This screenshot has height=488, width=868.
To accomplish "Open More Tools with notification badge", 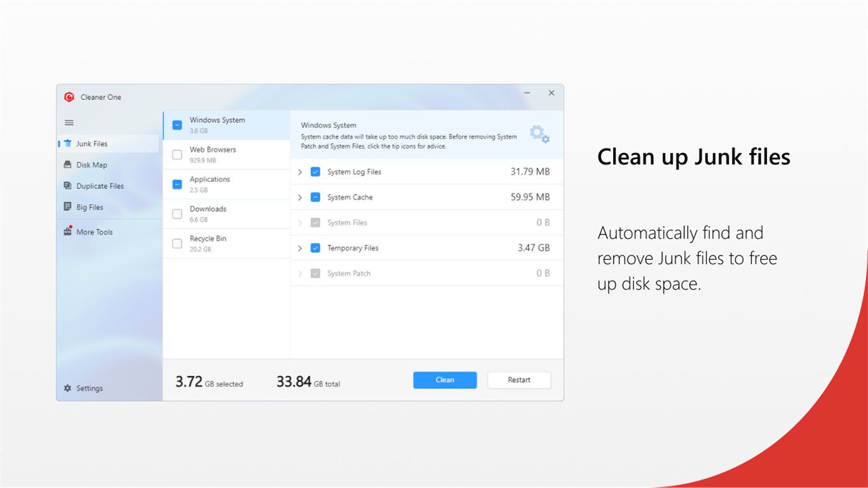I will point(93,232).
